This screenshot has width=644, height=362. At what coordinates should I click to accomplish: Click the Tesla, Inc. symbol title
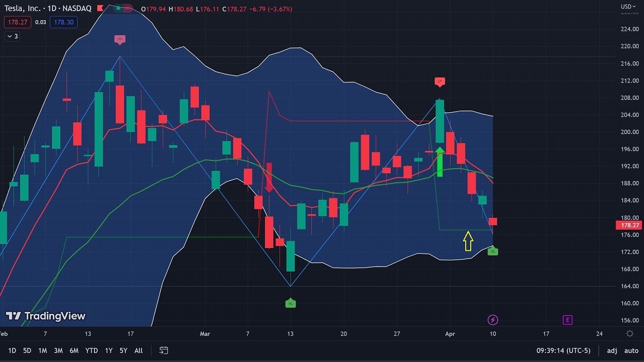[x=22, y=8]
